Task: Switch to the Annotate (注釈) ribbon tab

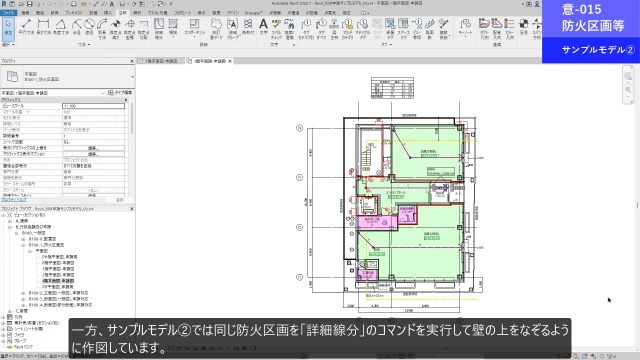Action: click(122, 13)
